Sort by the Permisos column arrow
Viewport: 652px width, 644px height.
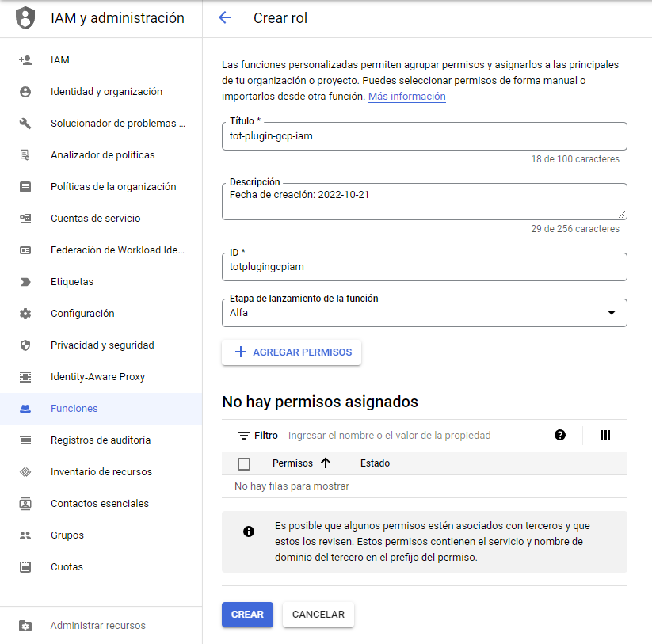pos(325,463)
